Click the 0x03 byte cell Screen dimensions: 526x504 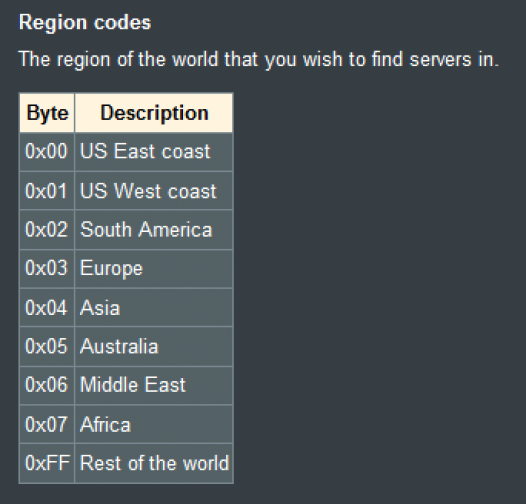47,269
